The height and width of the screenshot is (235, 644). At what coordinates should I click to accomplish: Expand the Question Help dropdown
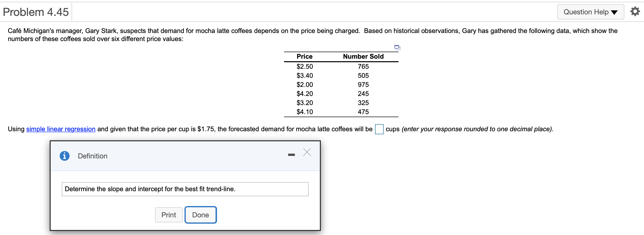(x=590, y=12)
